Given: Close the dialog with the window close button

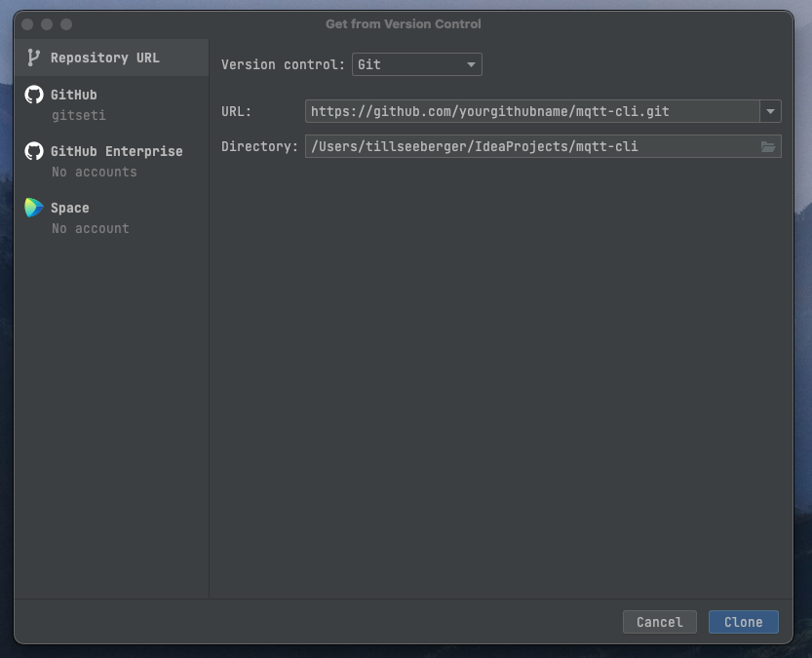Looking at the screenshot, I should pyautogui.click(x=27, y=24).
